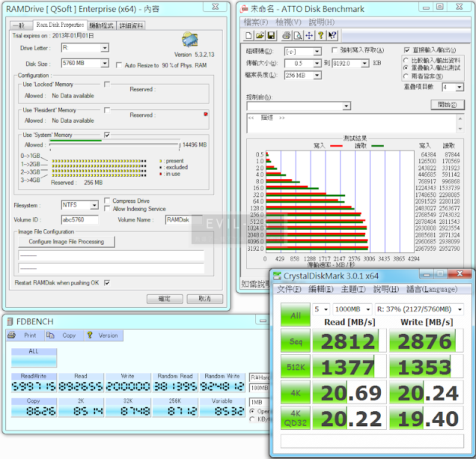Open 說明(H) menu in ATTO
476x459 pixels.
(322, 22)
